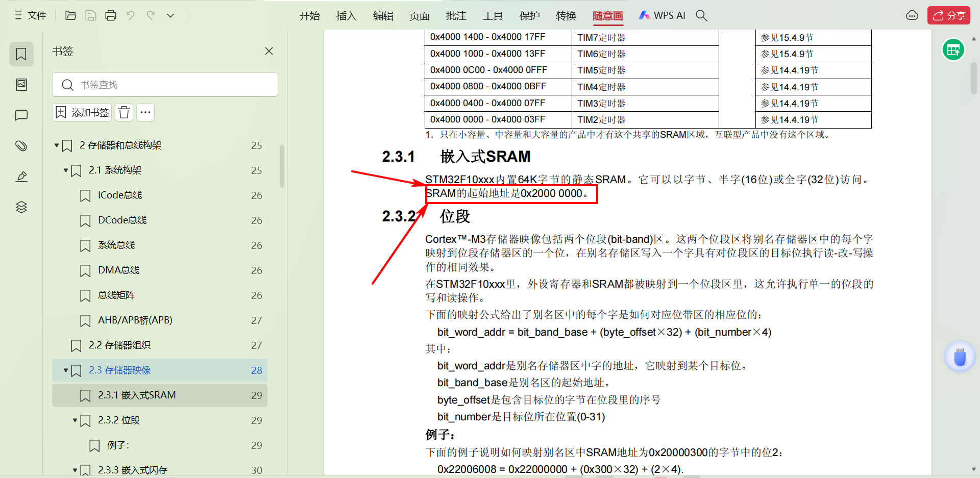Viewport: 980px width, 478px height.
Task: Click the bookmark panel scrollbar thumb
Action: (282, 166)
